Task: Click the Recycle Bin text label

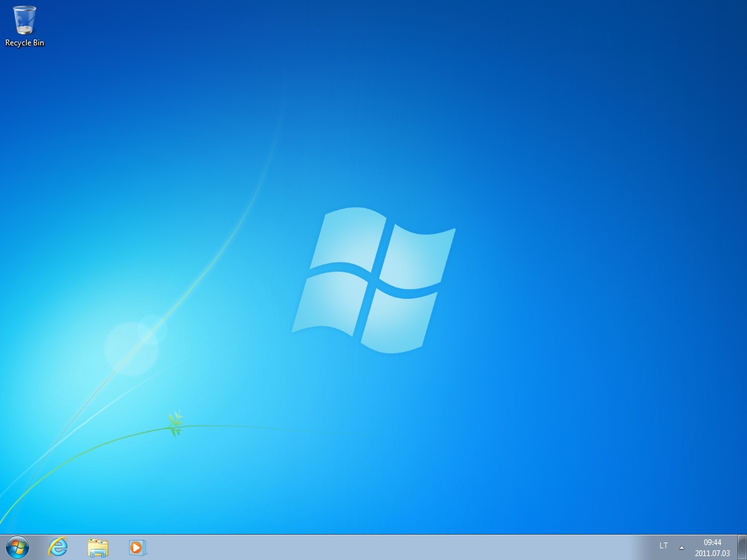Action: (x=25, y=43)
